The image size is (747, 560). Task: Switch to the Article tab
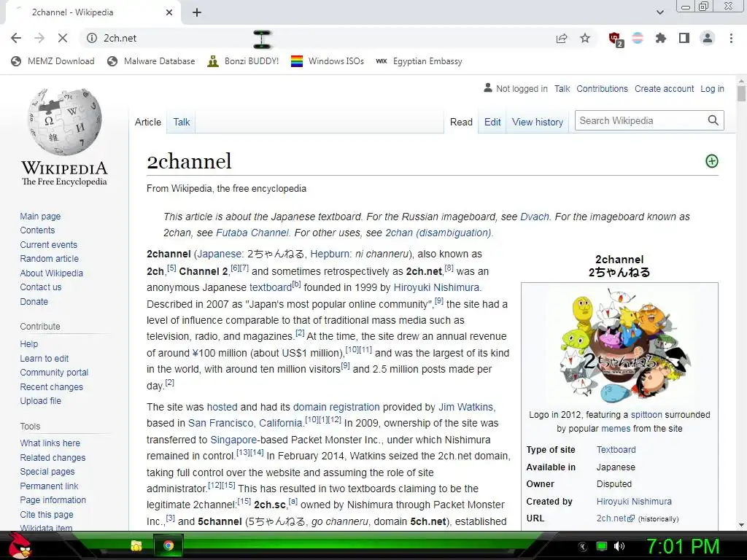148,122
